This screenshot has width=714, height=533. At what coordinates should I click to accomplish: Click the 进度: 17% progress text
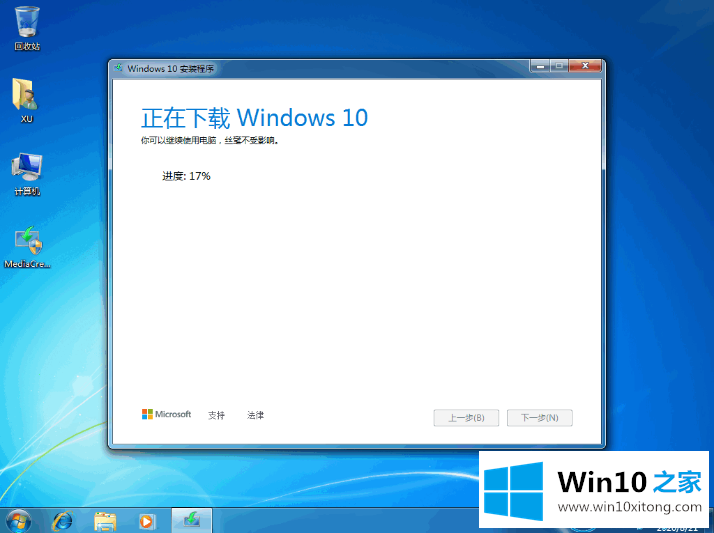tap(186, 176)
